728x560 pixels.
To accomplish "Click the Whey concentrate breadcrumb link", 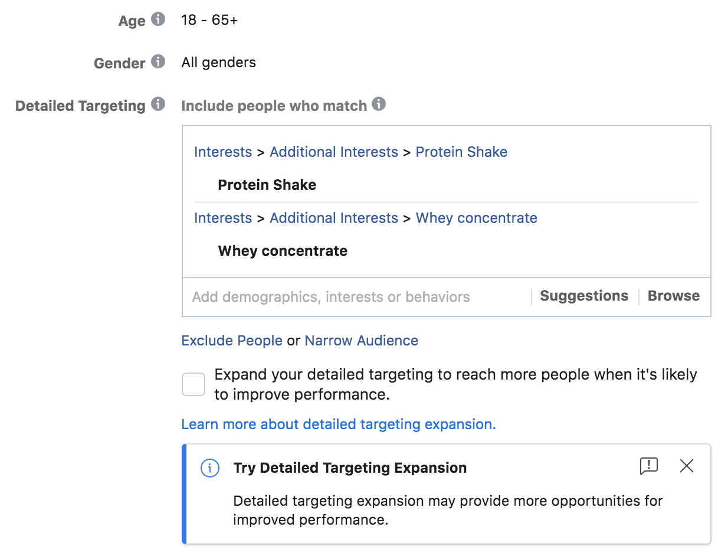I will pos(476,218).
